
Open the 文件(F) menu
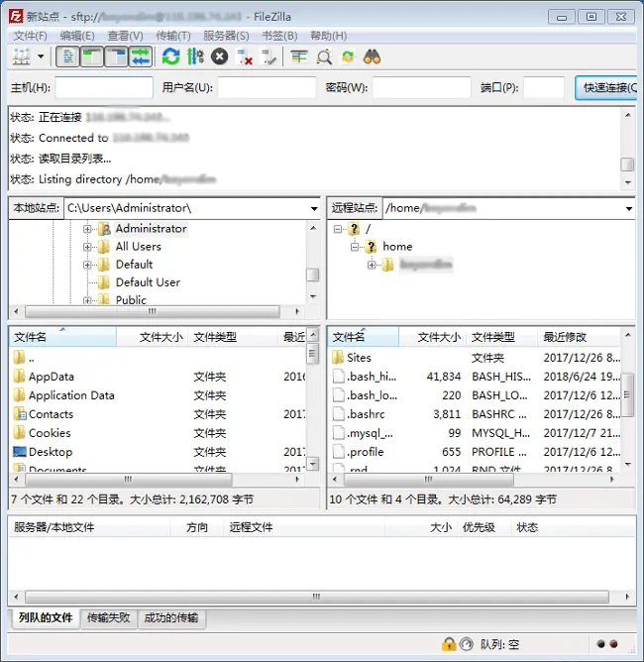pos(30,36)
